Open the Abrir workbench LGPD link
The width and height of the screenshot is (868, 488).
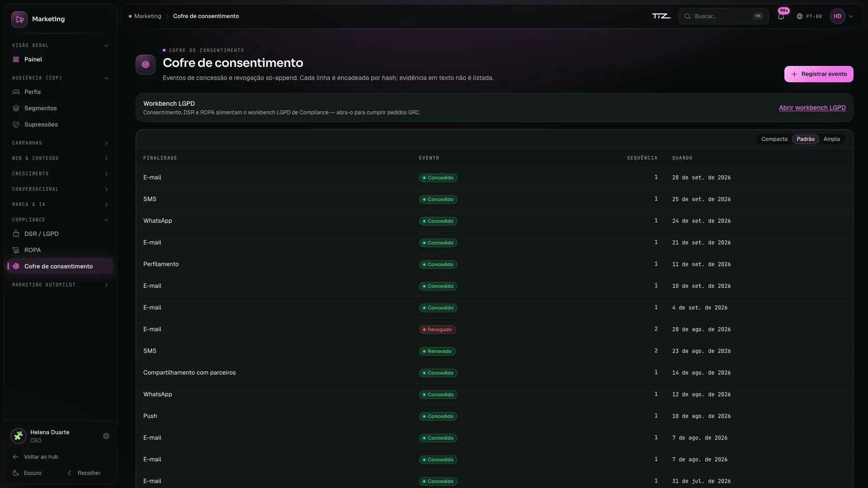click(x=812, y=108)
